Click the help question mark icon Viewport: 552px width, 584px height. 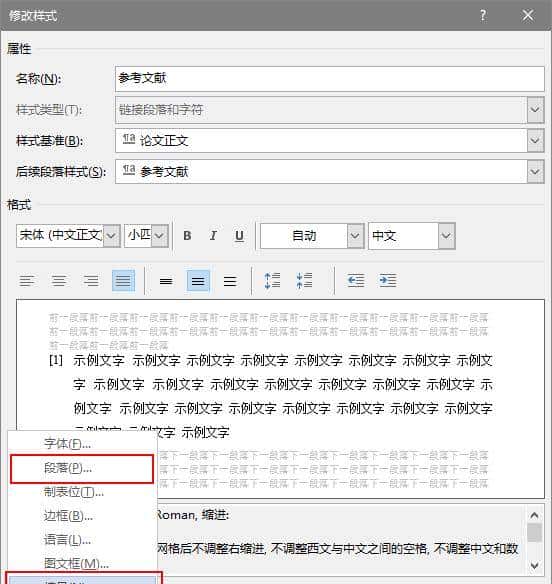point(483,16)
